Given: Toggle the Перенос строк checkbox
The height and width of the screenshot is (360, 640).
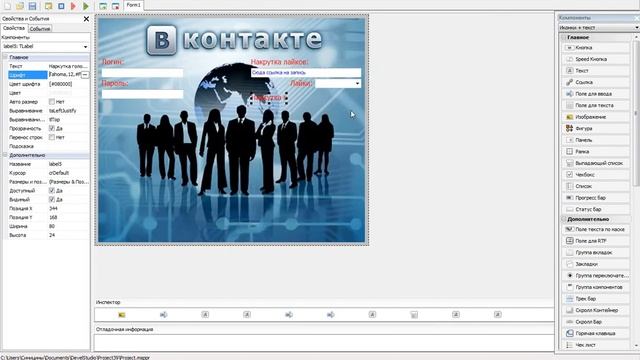Looking at the screenshot, I should coord(52,137).
